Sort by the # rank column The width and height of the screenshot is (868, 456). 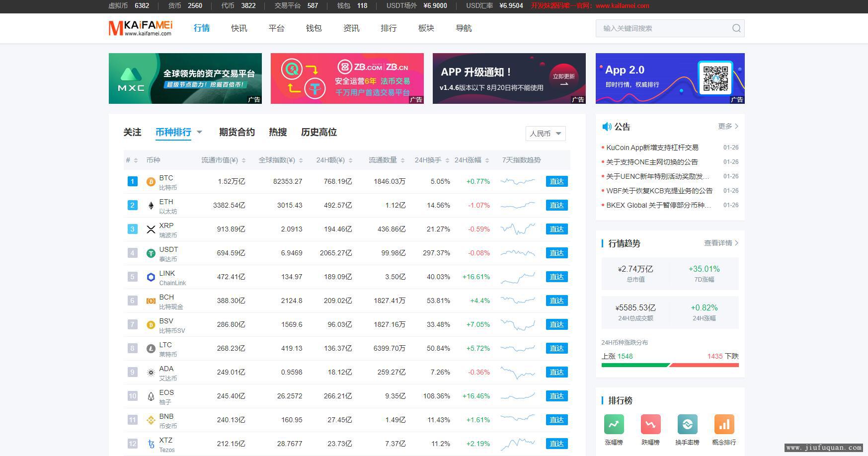tap(132, 160)
